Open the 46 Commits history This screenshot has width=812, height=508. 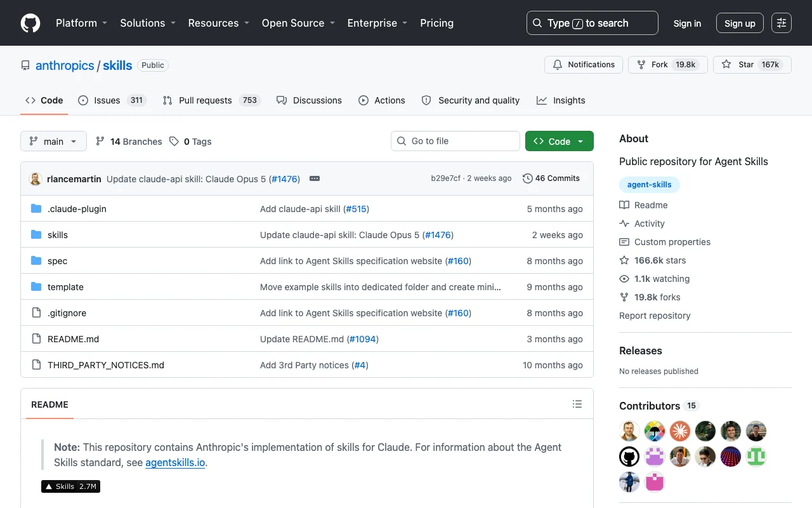click(x=551, y=178)
